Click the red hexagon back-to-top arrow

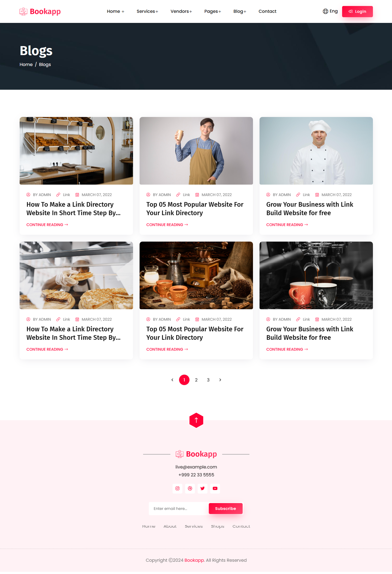196,420
